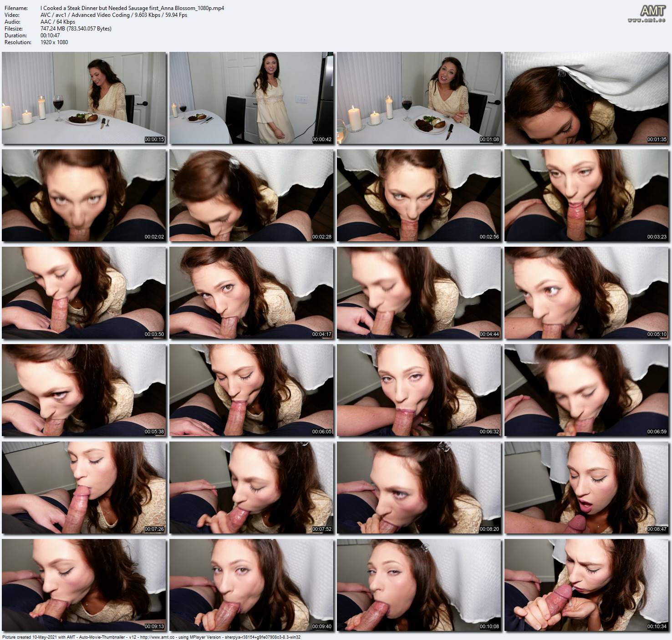Click the Resolution value 1920 x 1080
672x640 pixels.
coord(54,42)
